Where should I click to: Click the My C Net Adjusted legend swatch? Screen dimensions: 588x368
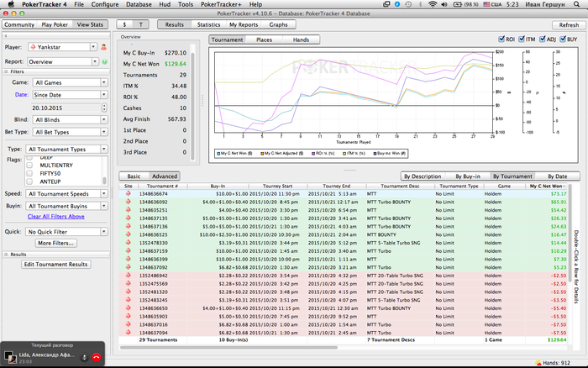pyautogui.click(x=262, y=154)
